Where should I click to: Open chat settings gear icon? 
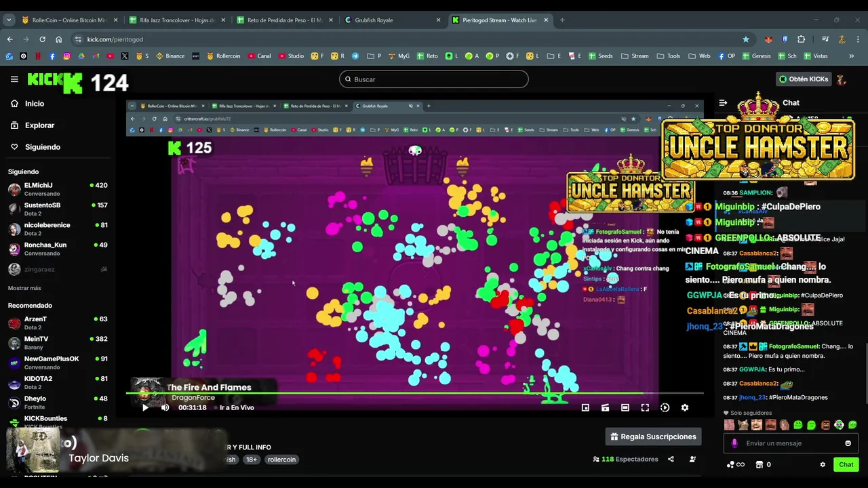(x=823, y=464)
